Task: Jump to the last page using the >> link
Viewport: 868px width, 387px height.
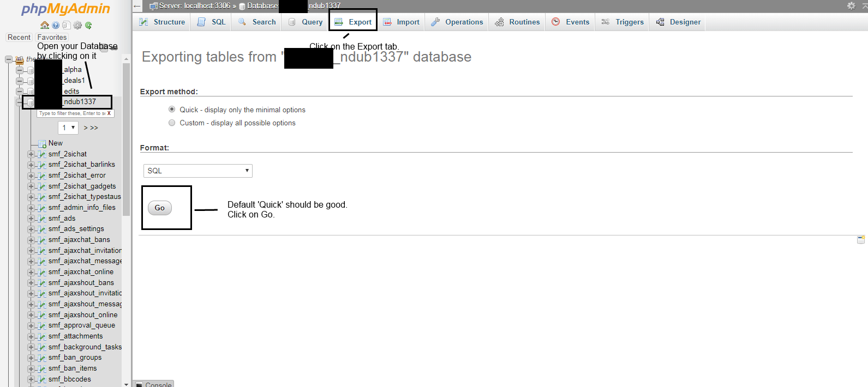Action: pos(94,128)
